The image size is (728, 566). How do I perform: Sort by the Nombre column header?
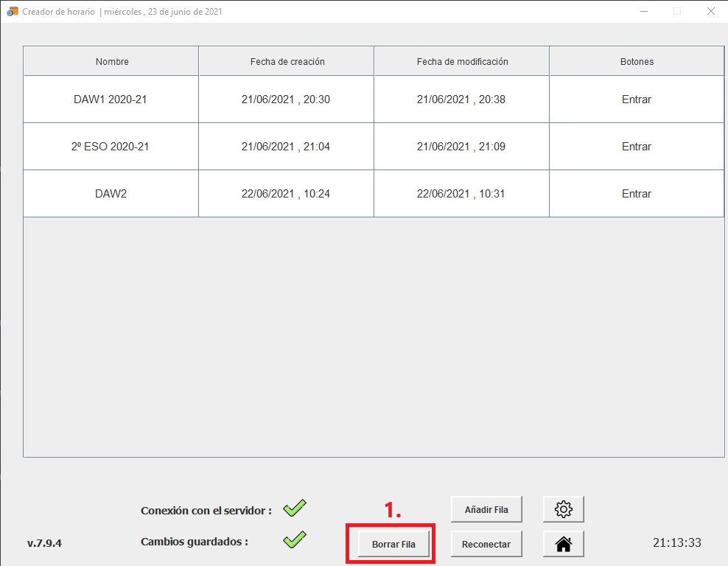tap(112, 62)
